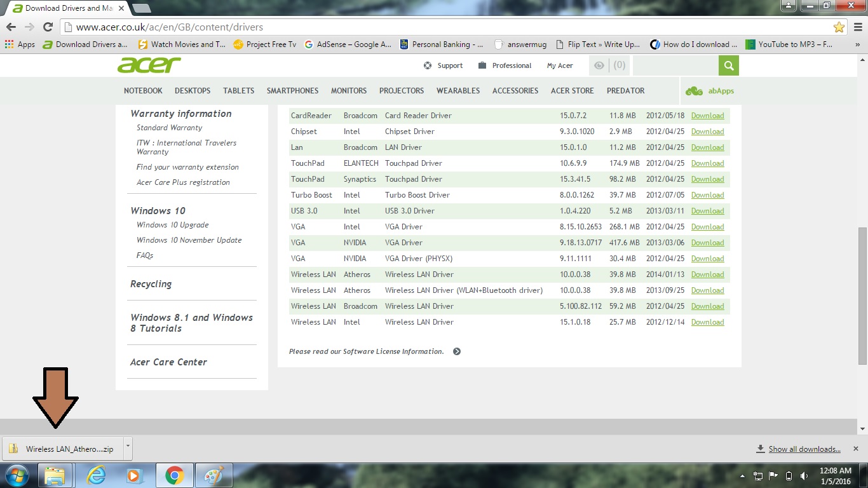Open the PROJECTORS menu
The width and height of the screenshot is (868, 488).
402,91
